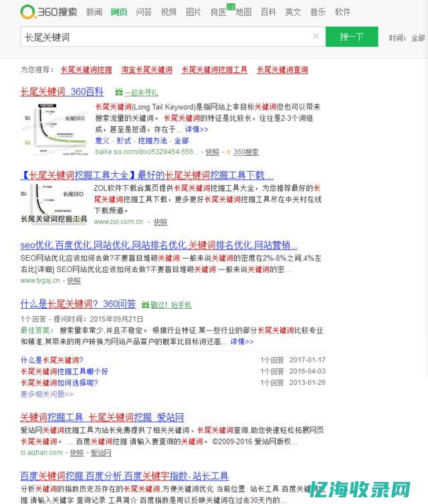Open the 新闻 tab
428x504 pixels.
pos(94,12)
